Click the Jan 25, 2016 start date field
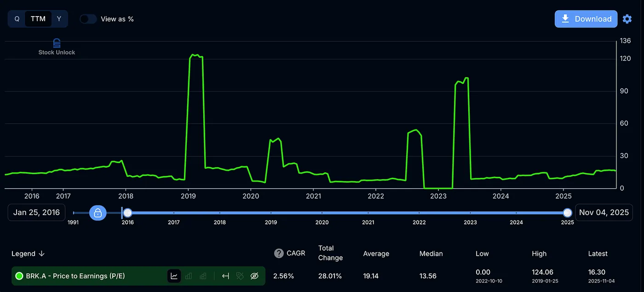Viewport: 644px width, 292px height. click(37, 212)
